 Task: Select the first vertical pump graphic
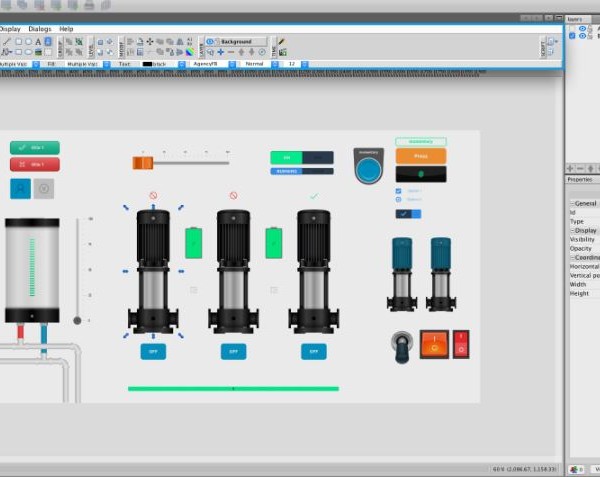(x=153, y=270)
